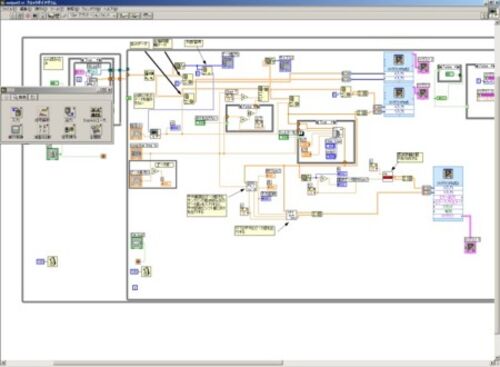Select the top-left icon in the floating functions palette

pyautogui.click(x=17, y=113)
